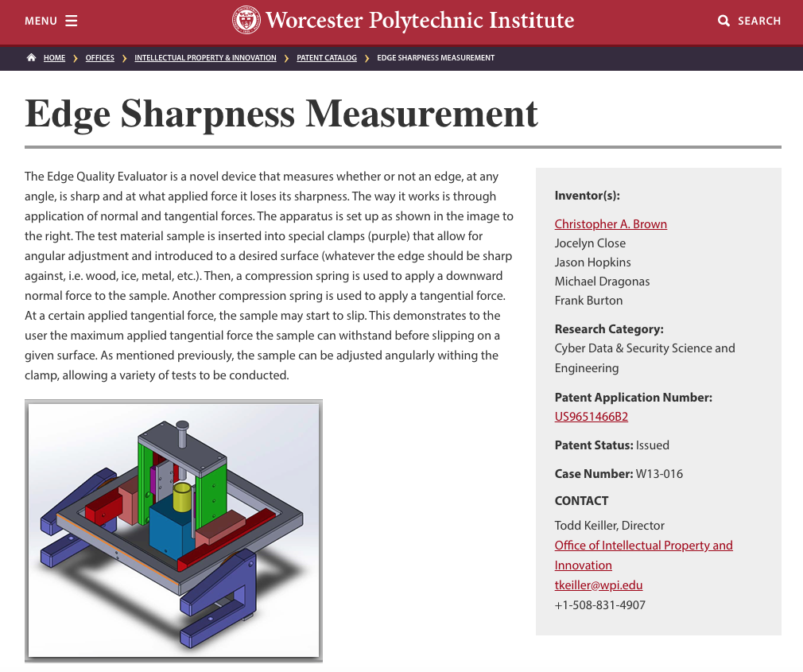
Task: Click the WPI seal logo
Action: [246, 20]
